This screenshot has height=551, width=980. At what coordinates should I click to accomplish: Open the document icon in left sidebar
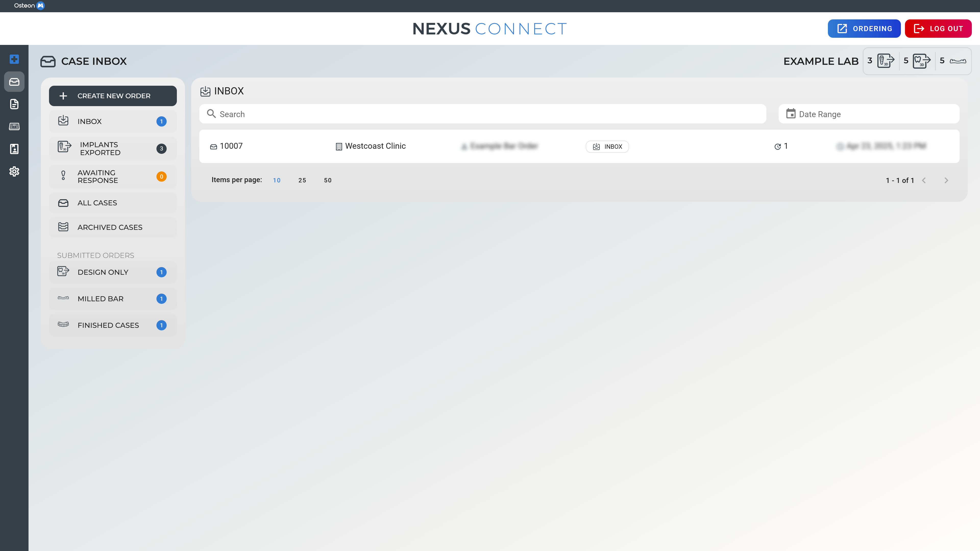coord(14,104)
